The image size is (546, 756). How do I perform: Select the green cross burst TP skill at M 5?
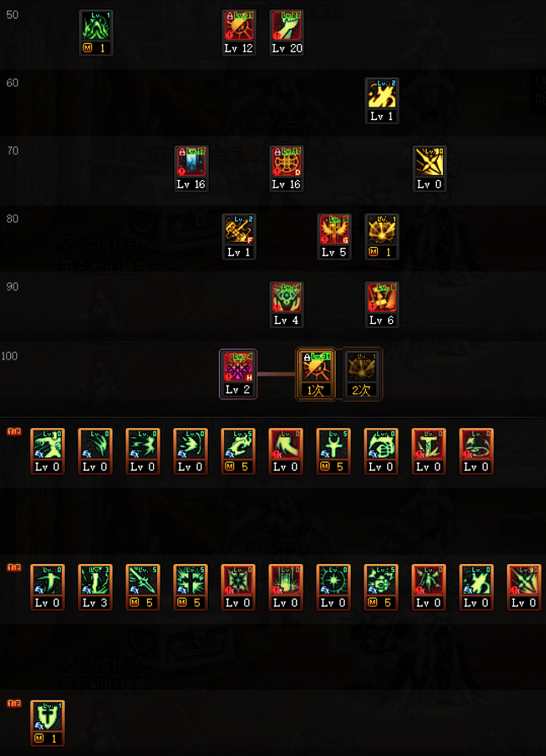point(190,587)
